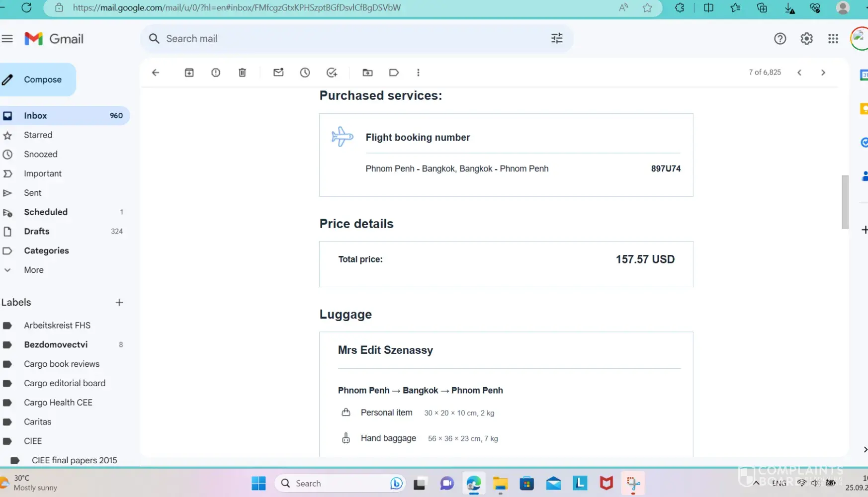Mark the email as unread
The height and width of the screenshot is (497, 868).
(x=278, y=73)
